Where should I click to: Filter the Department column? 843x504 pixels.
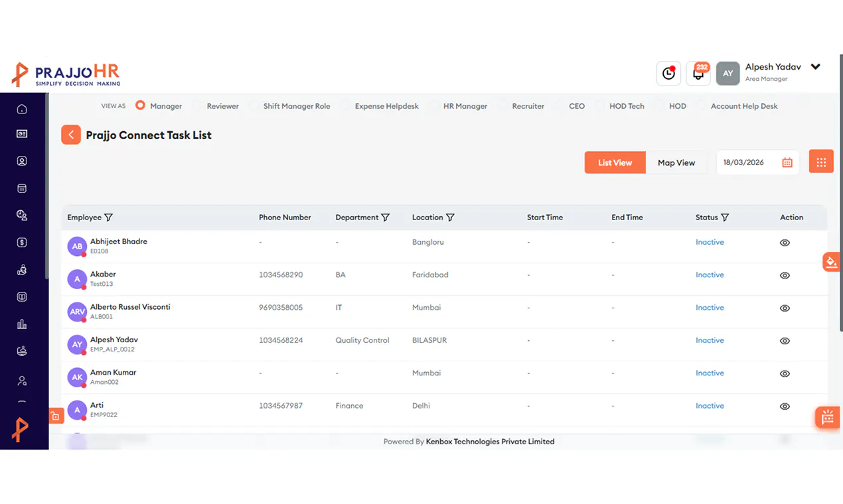pyautogui.click(x=386, y=218)
